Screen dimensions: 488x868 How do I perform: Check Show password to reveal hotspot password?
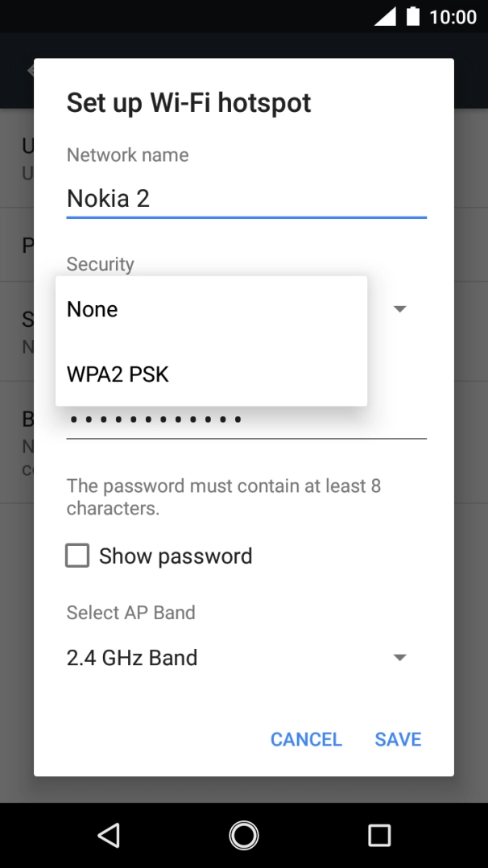tap(77, 555)
